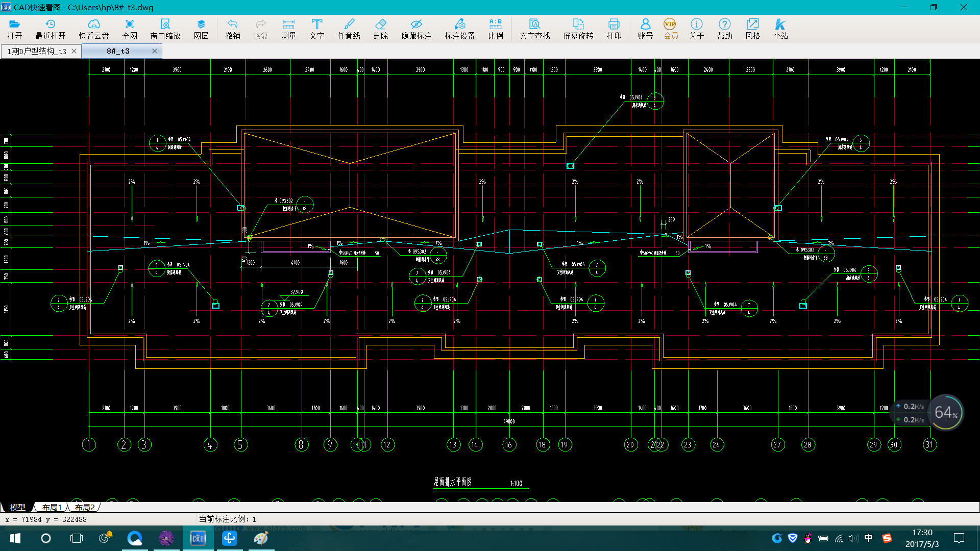Pick the freehand line (任意线) tool

coord(349,29)
